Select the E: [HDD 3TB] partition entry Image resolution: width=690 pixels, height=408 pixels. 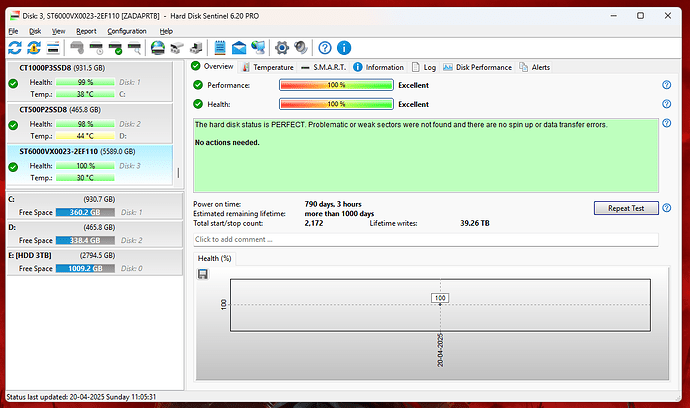(x=95, y=262)
